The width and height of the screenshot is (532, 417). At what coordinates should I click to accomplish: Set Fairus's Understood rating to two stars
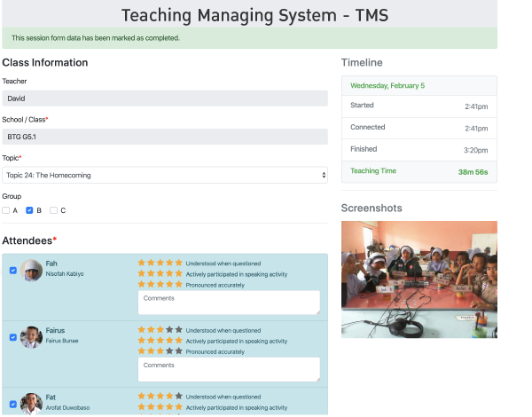tap(151, 330)
